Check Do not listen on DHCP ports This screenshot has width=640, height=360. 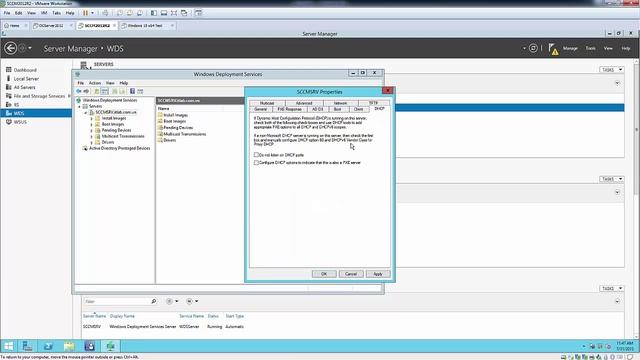pyautogui.click(x=256, y=155)
